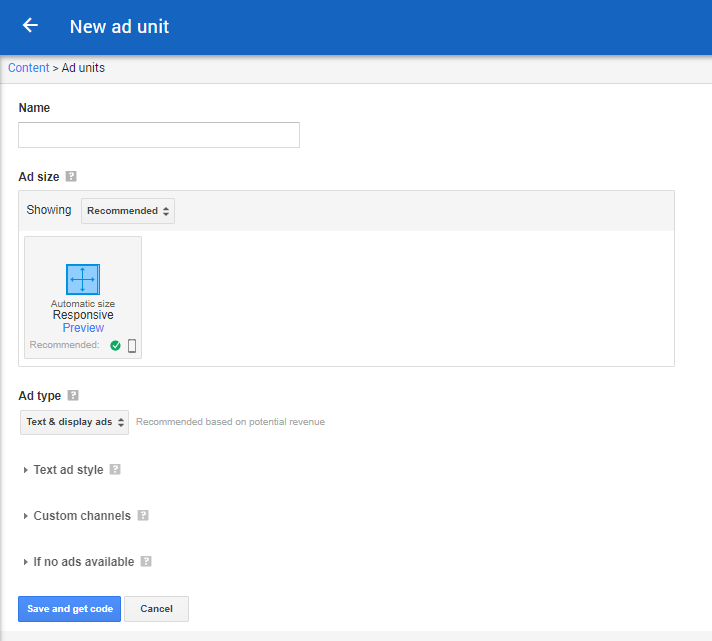Image resolution: width=712 pixels, height=641 pixels.
Task: Open the Content breadcrumb link
Action: coord(29,68)
